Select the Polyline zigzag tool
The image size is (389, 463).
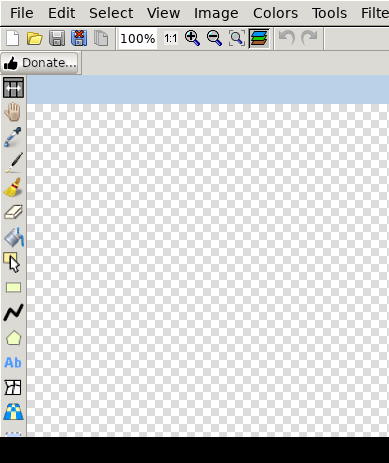pos(13,312)
